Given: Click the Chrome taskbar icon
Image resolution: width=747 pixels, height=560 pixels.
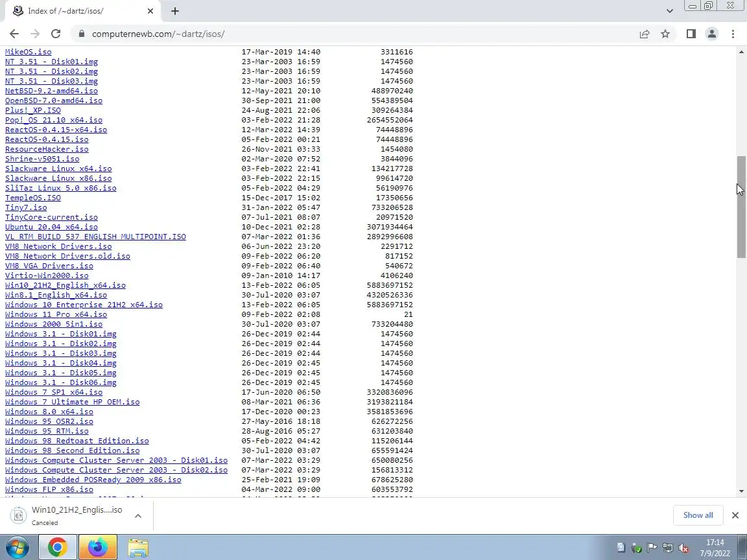Looking at the screenshot, I should click(57, 547).
